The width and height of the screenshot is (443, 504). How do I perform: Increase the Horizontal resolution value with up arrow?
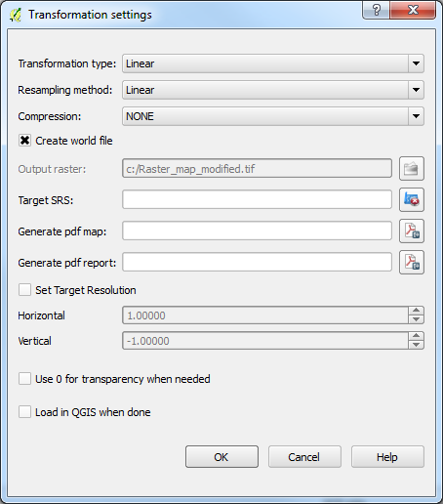416,311
